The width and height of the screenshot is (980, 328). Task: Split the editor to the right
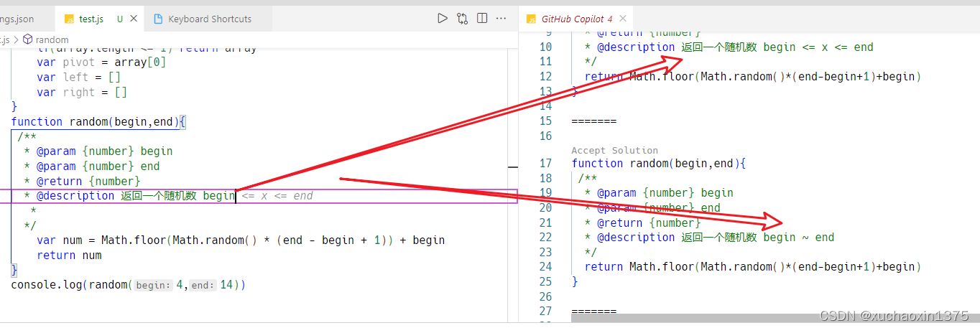(482, 19)
